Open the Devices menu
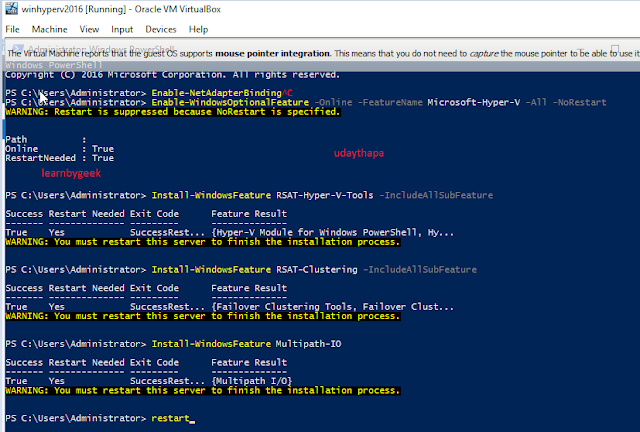 pyautogui.click(x=161, y=29)
